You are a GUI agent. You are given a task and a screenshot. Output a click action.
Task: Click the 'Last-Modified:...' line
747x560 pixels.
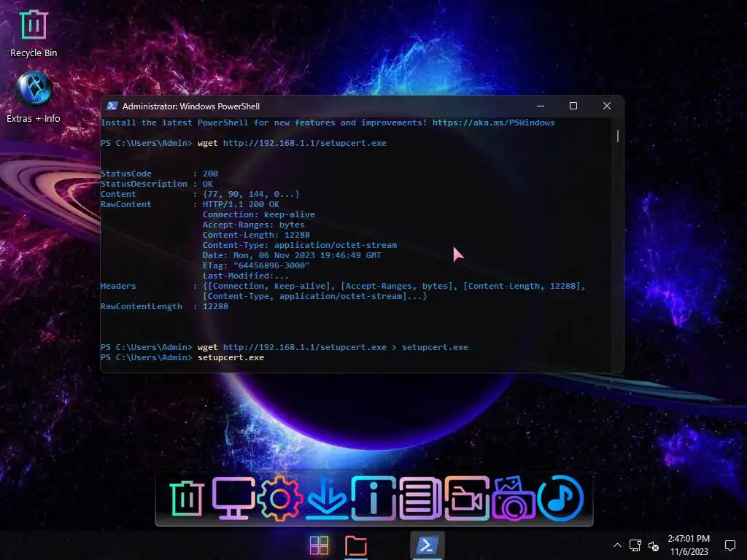coord(246,276)
